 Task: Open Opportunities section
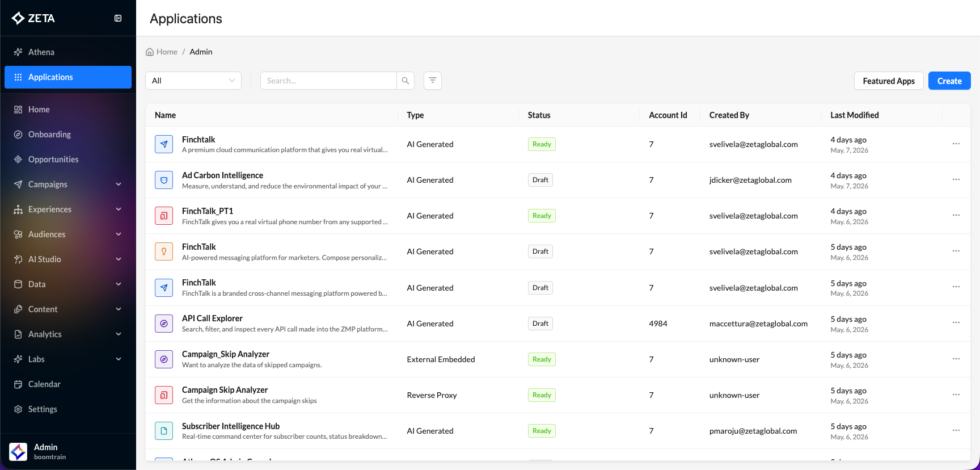pos(68,160)
